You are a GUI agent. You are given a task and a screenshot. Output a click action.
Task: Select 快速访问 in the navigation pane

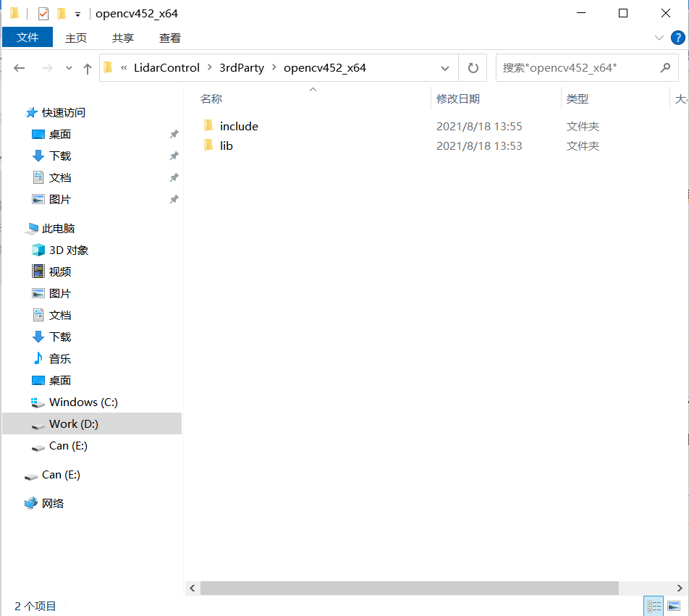tap(64, 112)
